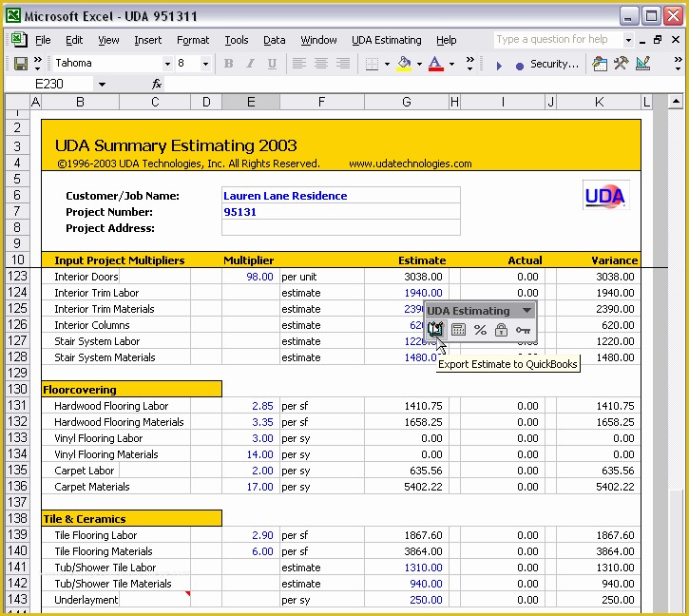Screen dimensions: 689x616
Task: Click Excel workbook icon in menu bar
Action: (x=19, y=40)
